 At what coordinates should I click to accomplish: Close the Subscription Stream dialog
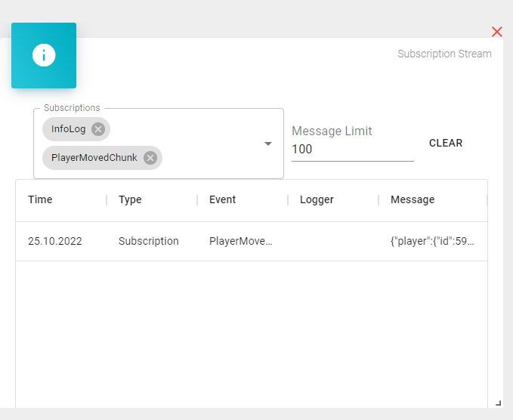[x=496, y=32]
